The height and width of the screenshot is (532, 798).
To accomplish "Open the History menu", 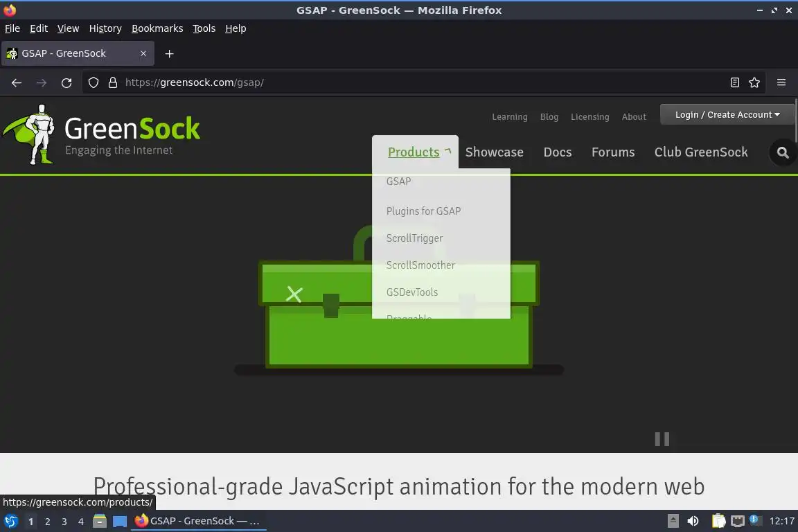I will coord(105,28).
